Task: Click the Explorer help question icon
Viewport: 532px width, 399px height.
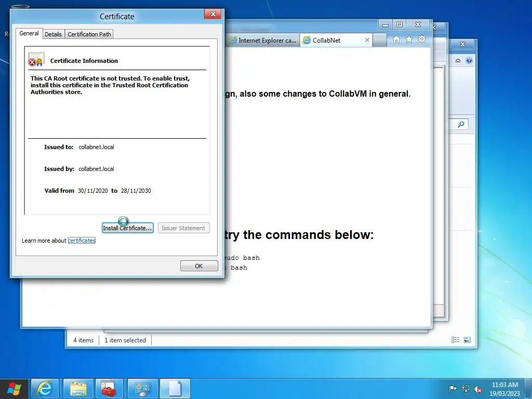Action: (469, 60)
